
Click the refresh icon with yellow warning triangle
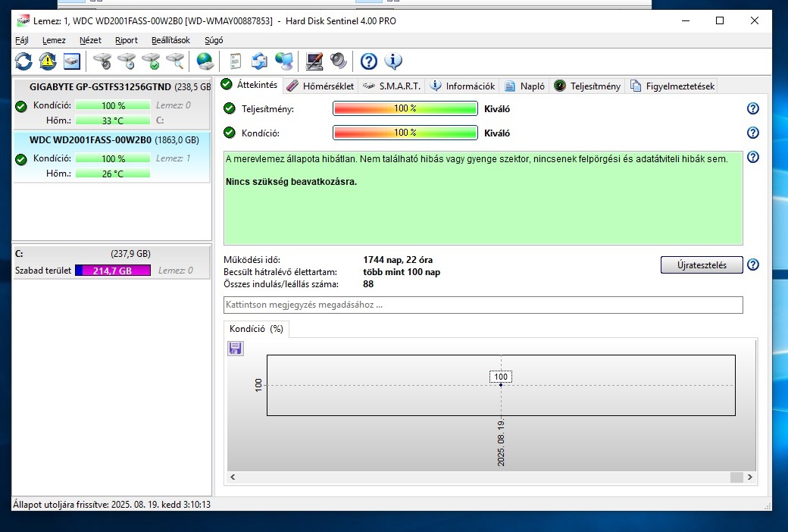click(48, 61)
